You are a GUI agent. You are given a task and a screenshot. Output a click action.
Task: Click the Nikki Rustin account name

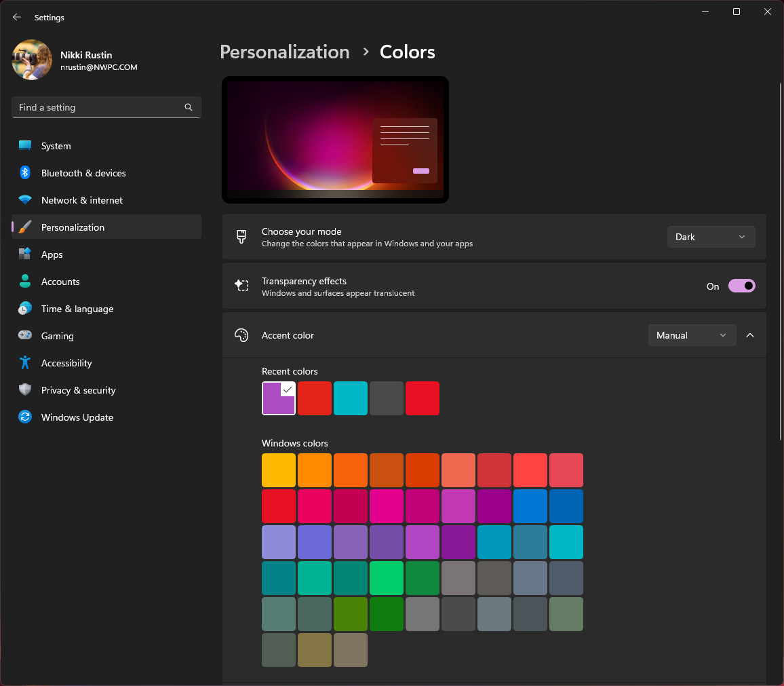86,55
